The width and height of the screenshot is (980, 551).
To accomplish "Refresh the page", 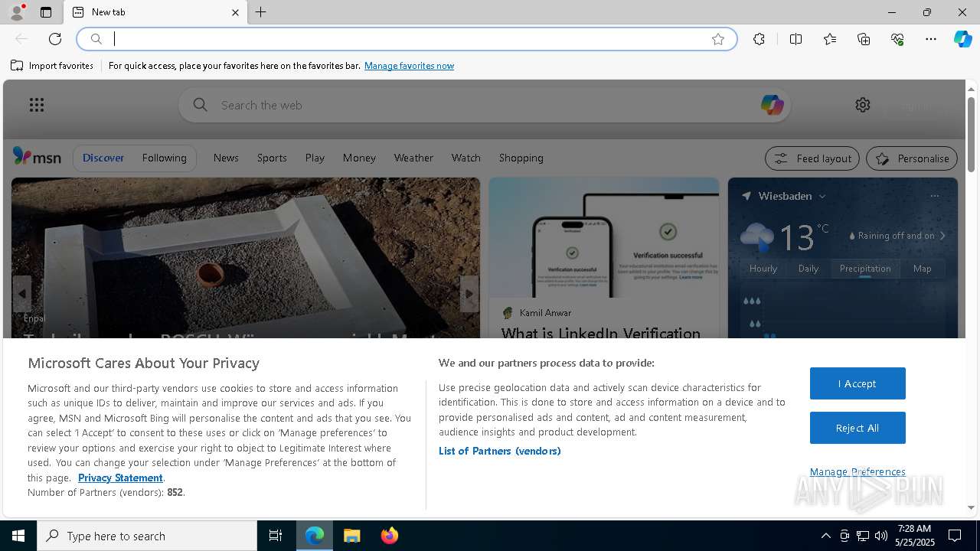I will tap(55, 39).
